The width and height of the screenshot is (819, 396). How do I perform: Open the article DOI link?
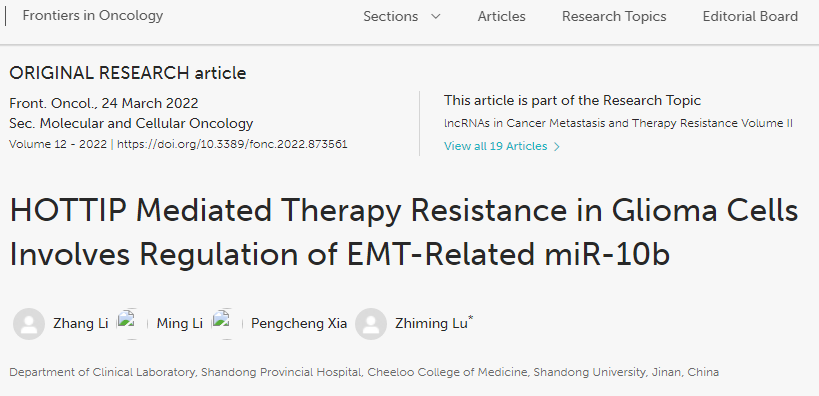tap(232, 144)
